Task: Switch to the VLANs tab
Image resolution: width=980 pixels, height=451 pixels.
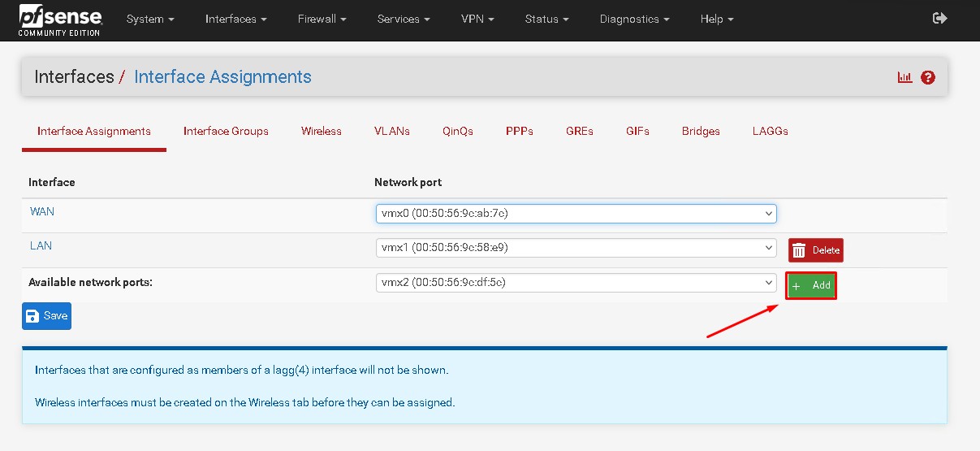Action: click(x=391, y=131)
